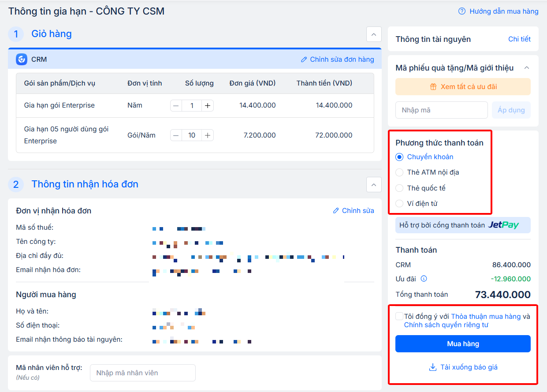Collapse the Giỏ hàng section
Screen dimensions: 547x392
pyautogui.click(x=374, y=34)
